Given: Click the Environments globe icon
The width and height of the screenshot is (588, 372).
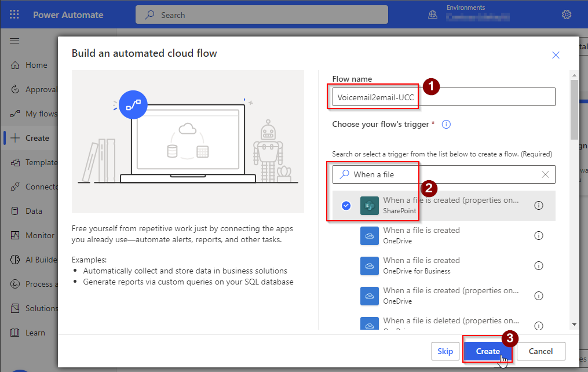Looking at the screenshot, I should click(x=433, y=14).
